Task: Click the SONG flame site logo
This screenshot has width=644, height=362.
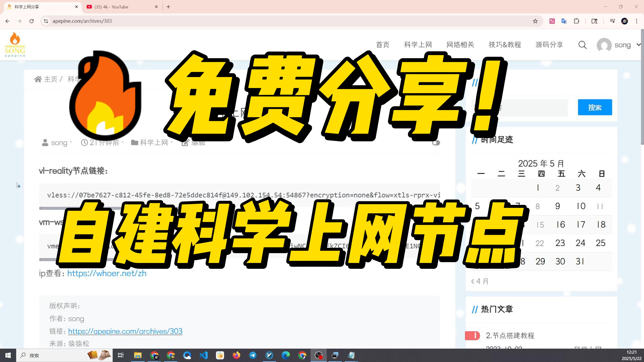Action: click(15, 44)
